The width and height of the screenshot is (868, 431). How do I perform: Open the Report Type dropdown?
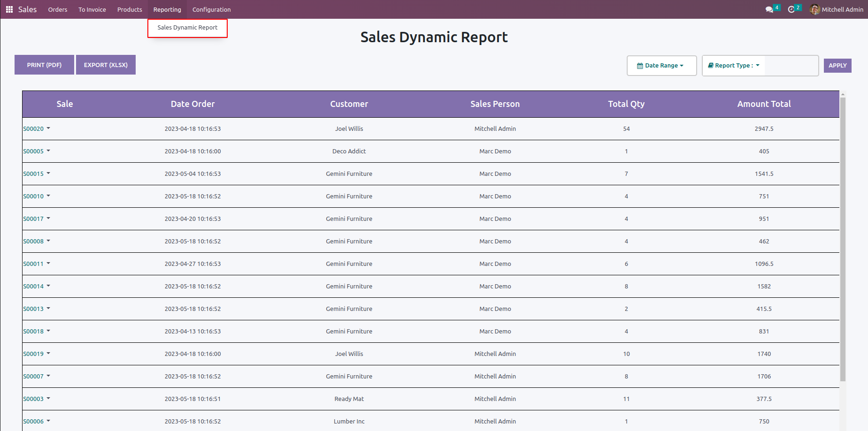734,66
